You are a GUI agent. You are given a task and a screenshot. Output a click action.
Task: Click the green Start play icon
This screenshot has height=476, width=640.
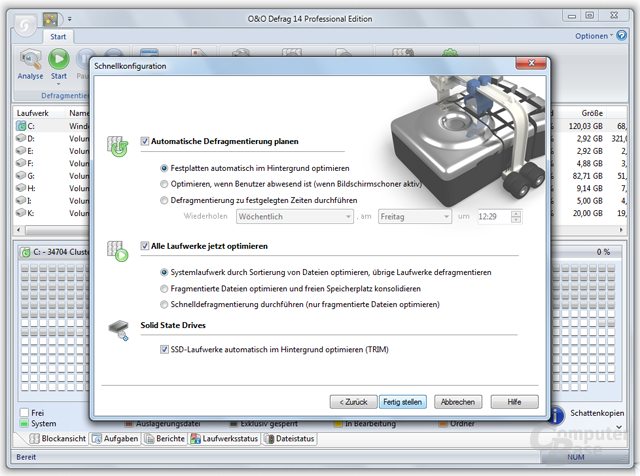59,59
